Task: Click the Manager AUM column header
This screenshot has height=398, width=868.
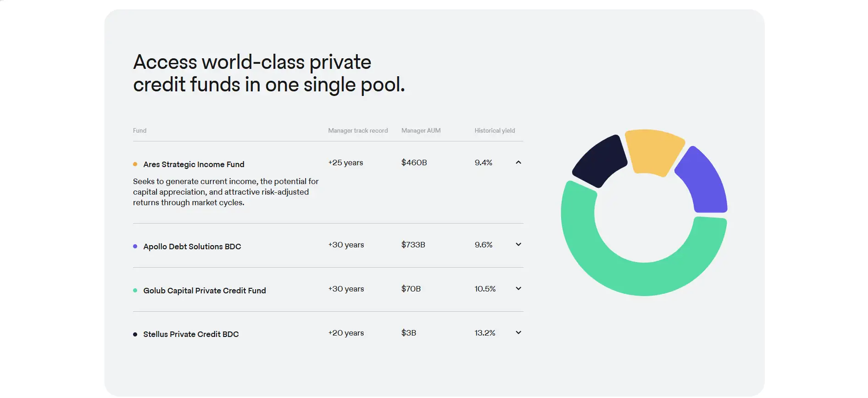Action: [x=421, y=131]
